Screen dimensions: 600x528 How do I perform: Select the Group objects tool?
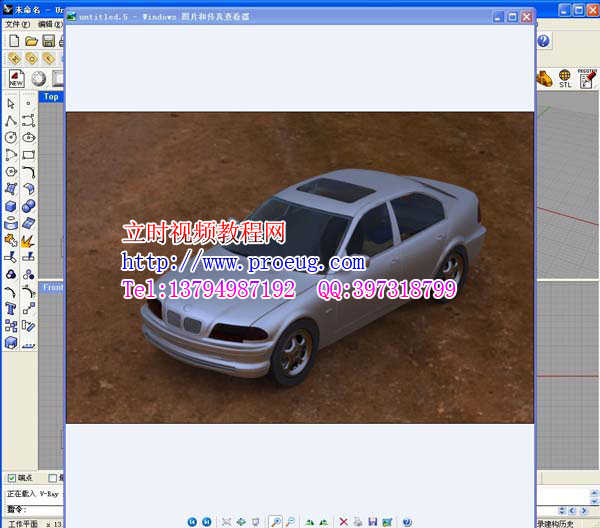(11, 274)
